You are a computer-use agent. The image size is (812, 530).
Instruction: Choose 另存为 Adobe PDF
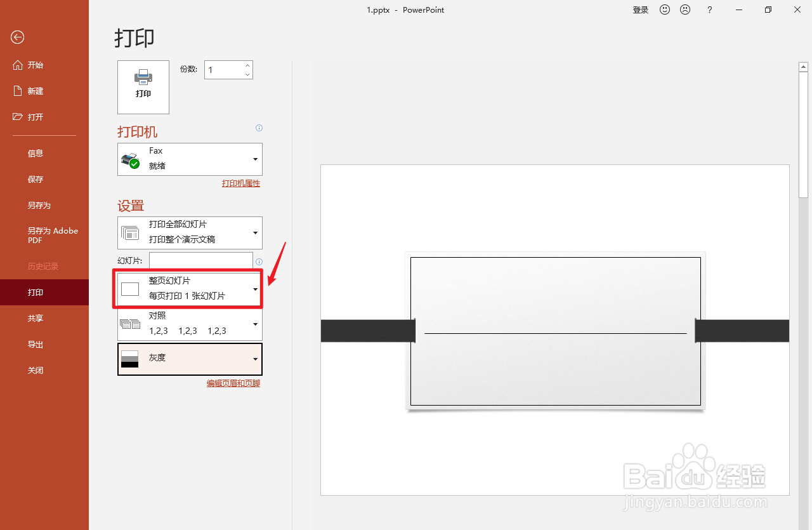pos(44,235)
